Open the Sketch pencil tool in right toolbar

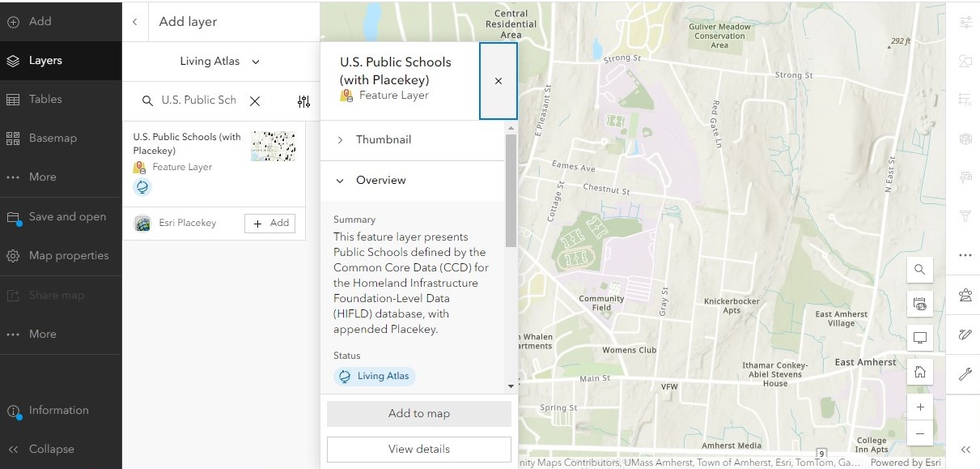965,334
